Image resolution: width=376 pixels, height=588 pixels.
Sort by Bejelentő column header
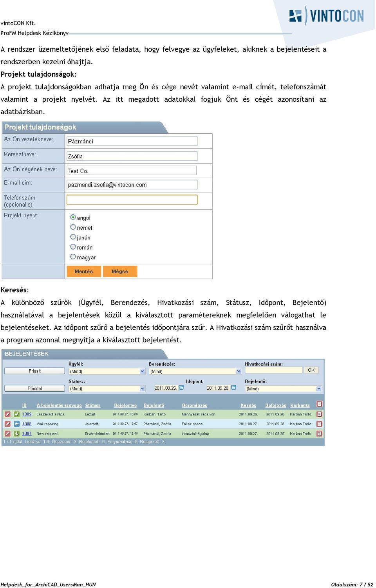click(154, 405)
